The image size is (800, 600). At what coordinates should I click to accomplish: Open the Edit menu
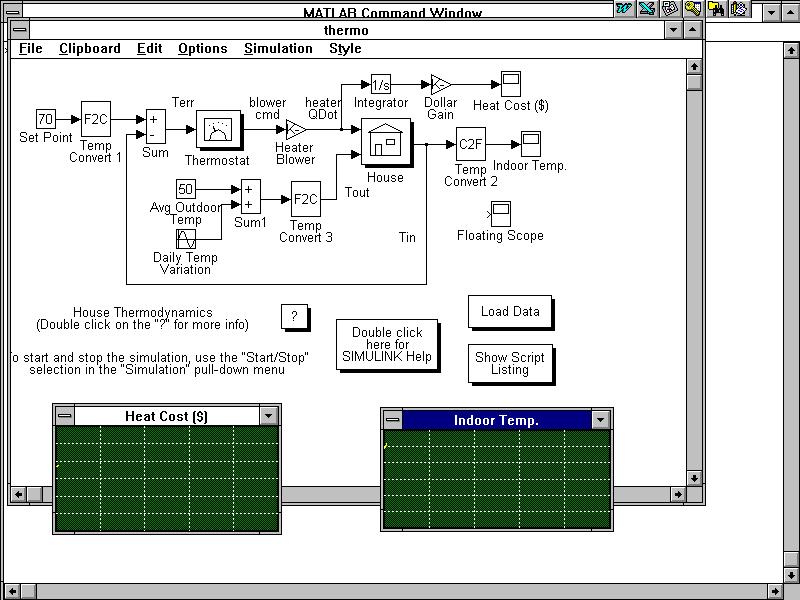(149, 48)
